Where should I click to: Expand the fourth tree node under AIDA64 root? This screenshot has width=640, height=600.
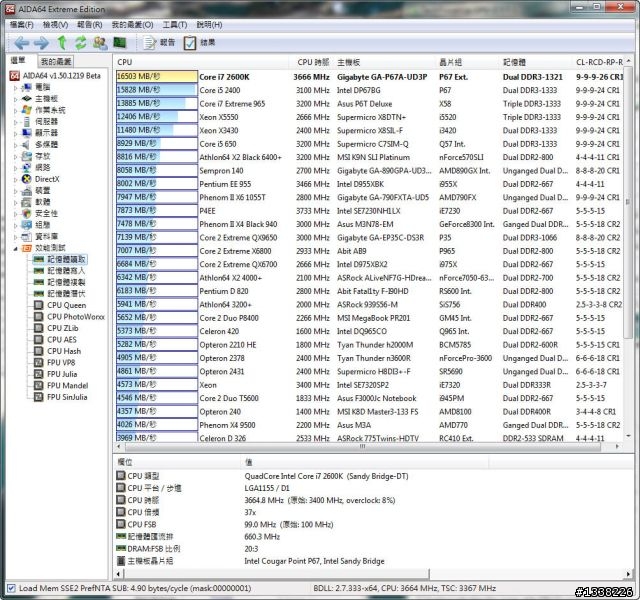(x=16, y=122)
